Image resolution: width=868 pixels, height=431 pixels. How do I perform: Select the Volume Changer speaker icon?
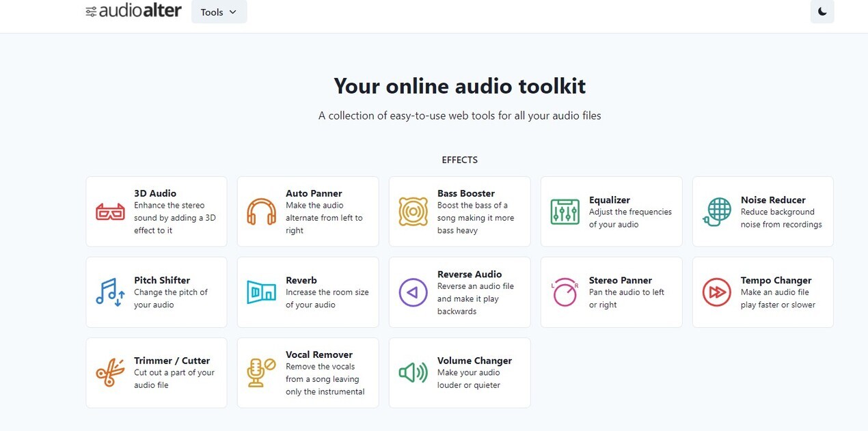point(413,373)
